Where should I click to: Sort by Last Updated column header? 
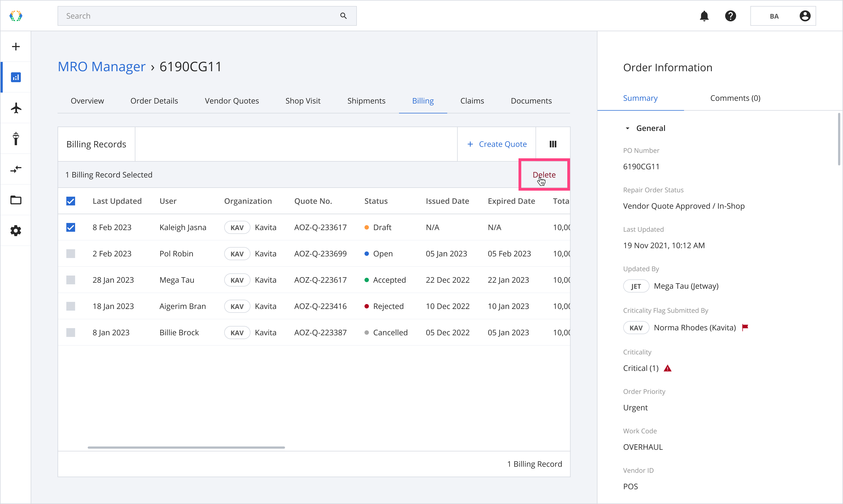pos(117,201)
